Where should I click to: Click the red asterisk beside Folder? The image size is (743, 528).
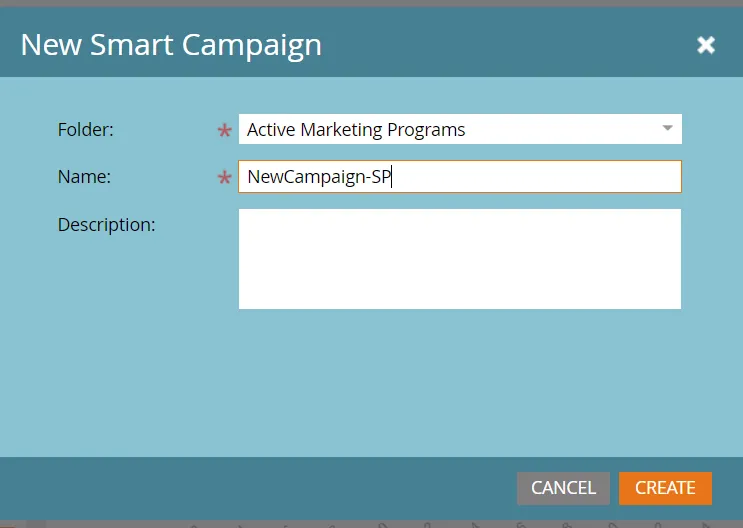[224, 131]
